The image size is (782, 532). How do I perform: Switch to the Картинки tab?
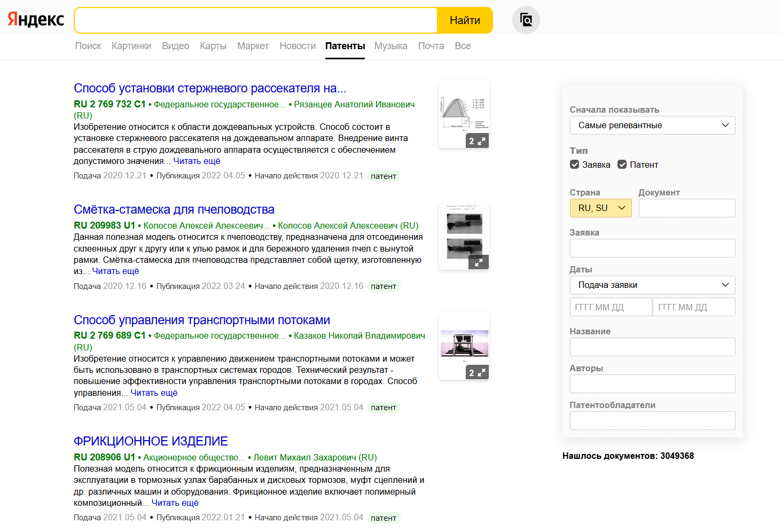coord(131,46)
